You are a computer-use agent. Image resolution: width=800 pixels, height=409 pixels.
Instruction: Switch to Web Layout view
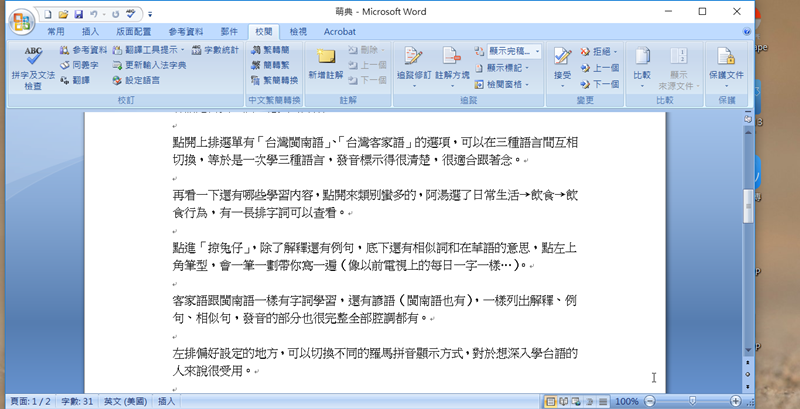point(577,401)
